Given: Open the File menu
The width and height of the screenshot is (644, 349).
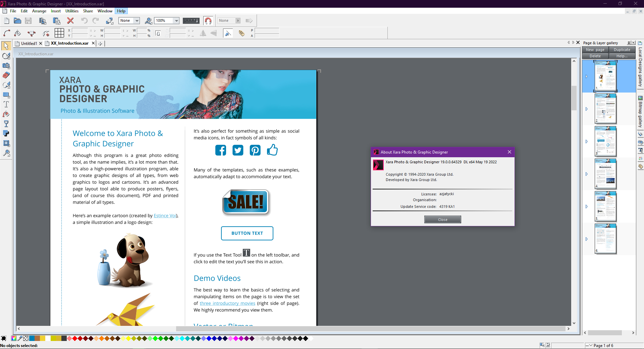Looking at the screenshot, I should pos(13,11).
